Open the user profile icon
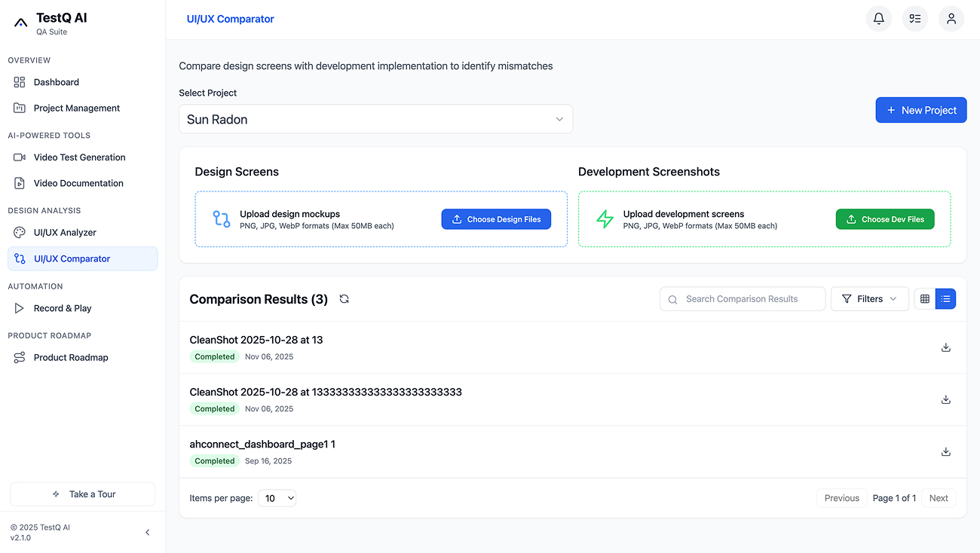The width and height of the screenshot is (980, 553). click(x=951, y=18)
